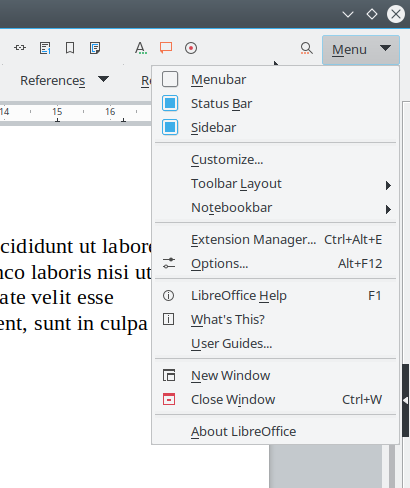Click the Find and Replace magnifier icon
The image size is (410, 488).
[x=306, y=48]
